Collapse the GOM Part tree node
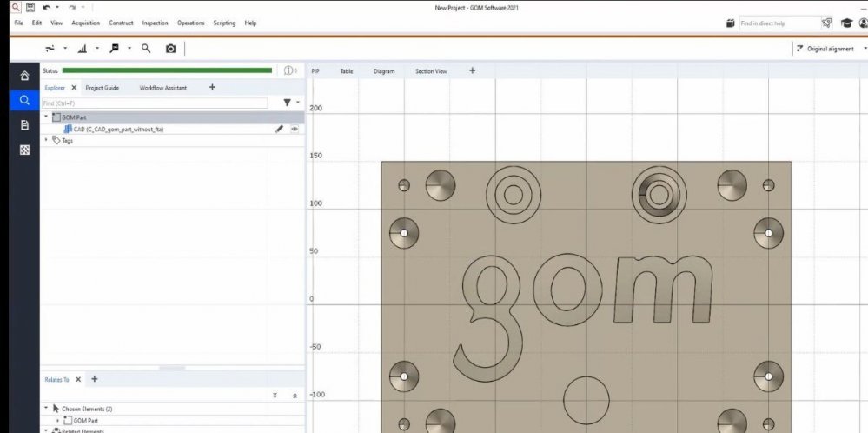The image size is (868, 433). 46,117
